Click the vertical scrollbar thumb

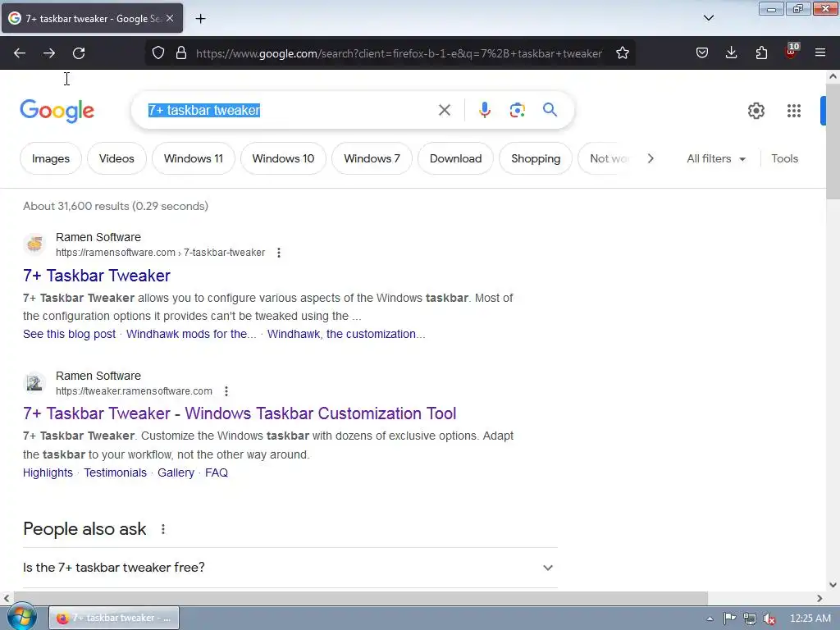tap(833, 141)
